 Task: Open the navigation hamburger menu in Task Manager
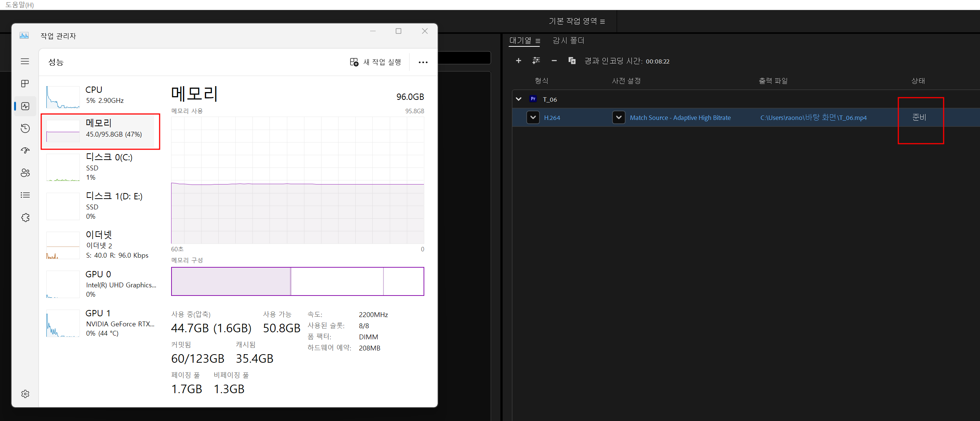pyautogui.click(x=25, y=61)
